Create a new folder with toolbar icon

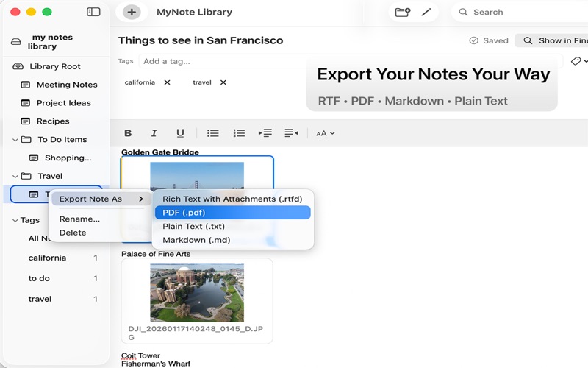[402, 12]
